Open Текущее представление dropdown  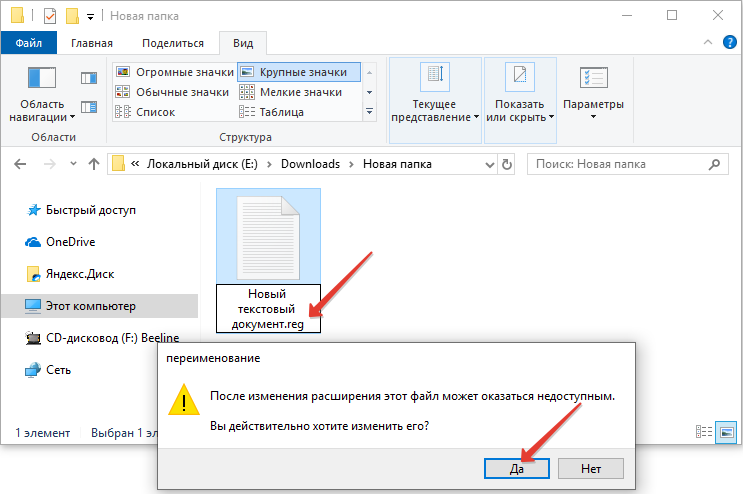coord(435,100)
